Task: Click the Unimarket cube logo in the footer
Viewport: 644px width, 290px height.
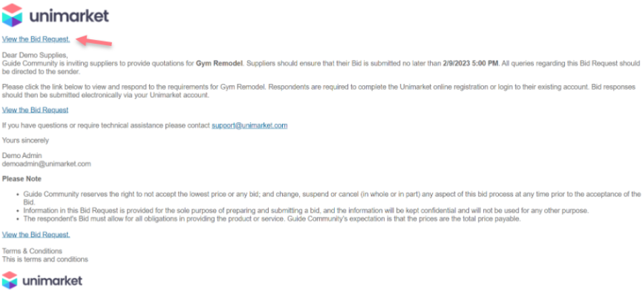Action: (10, 279)
